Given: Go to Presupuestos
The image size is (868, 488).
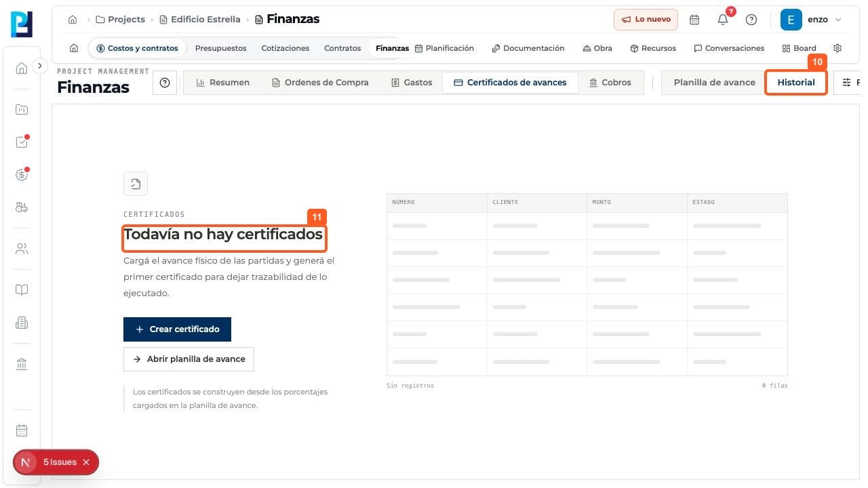Looking at the screenshot, I should (x=220, y=48).
